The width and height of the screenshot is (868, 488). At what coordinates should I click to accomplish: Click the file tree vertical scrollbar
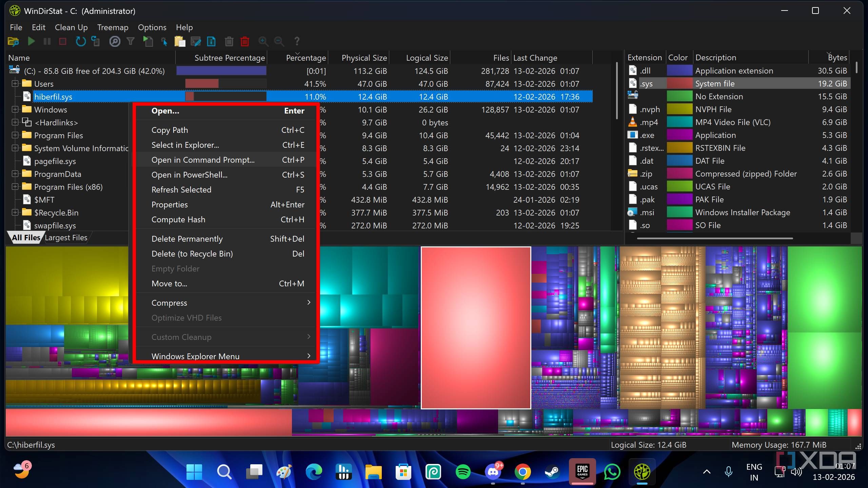coord(617,91)
